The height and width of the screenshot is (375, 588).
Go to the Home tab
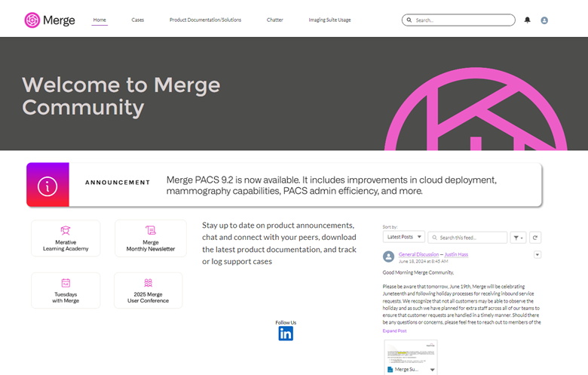[x=100, y=20]
